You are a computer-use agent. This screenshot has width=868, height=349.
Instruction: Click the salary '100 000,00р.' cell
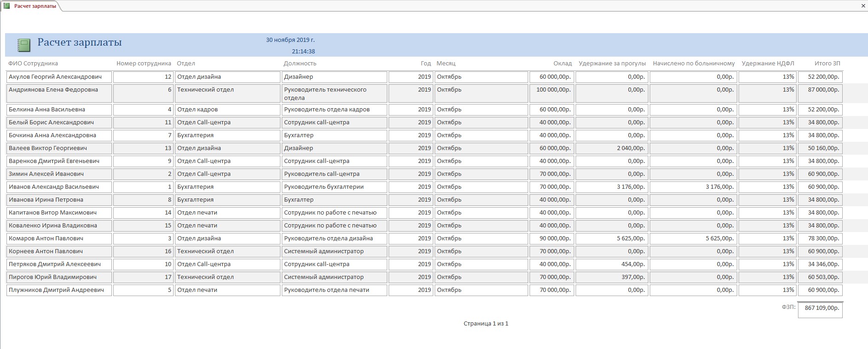click(552, 93)
